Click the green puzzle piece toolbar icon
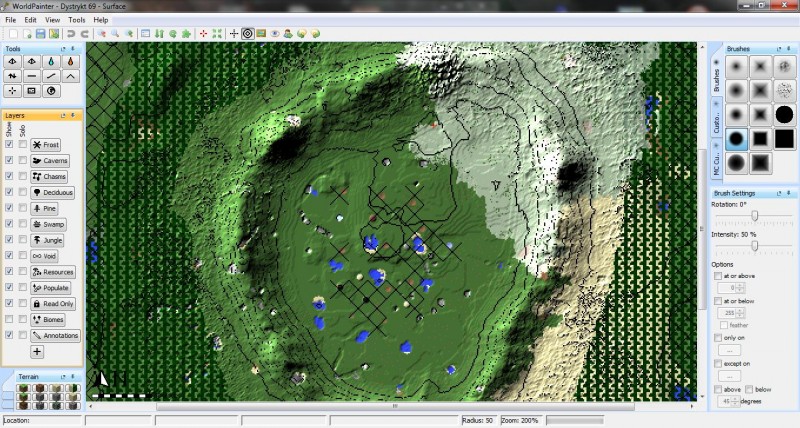This screenshot has height=428, width=800. point(186,34)
